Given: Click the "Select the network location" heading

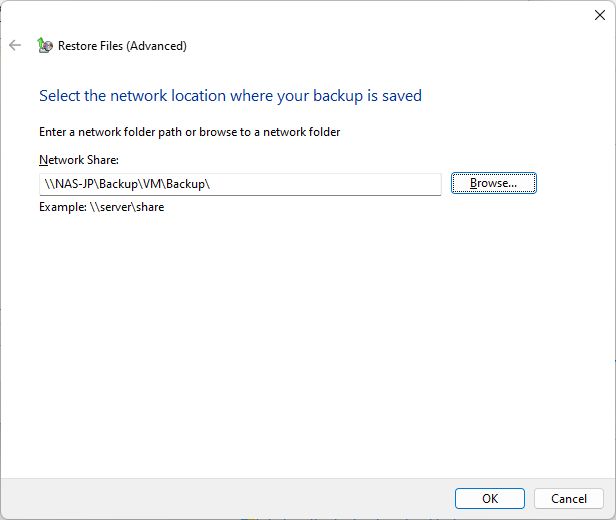Looking at the screenshot, I should point(230,95).
